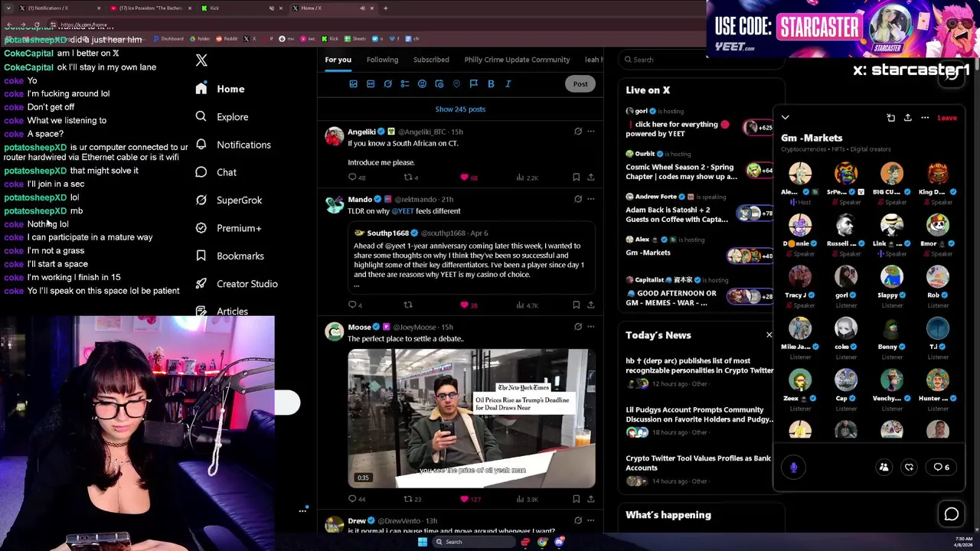Image resolution: width=980 pixels, height=551 pixels.
Task: Open more options on Moose's post
Action: pos(591,327)
